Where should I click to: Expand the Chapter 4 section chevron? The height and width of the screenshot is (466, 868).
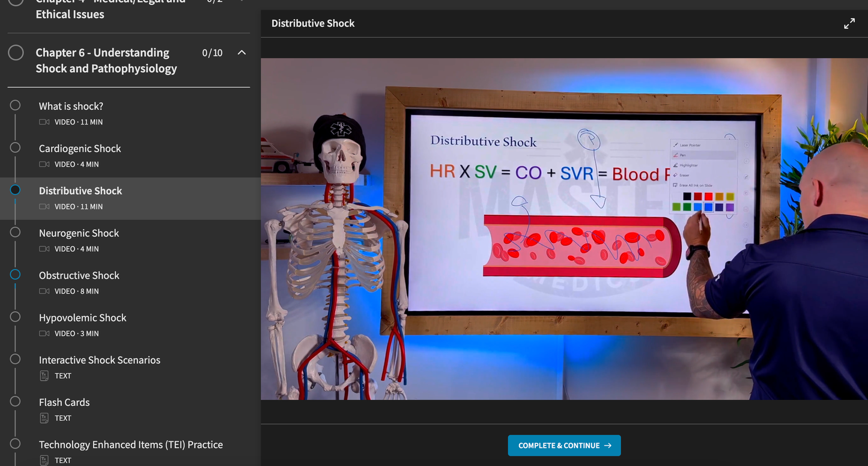click(x=241, y=0)
